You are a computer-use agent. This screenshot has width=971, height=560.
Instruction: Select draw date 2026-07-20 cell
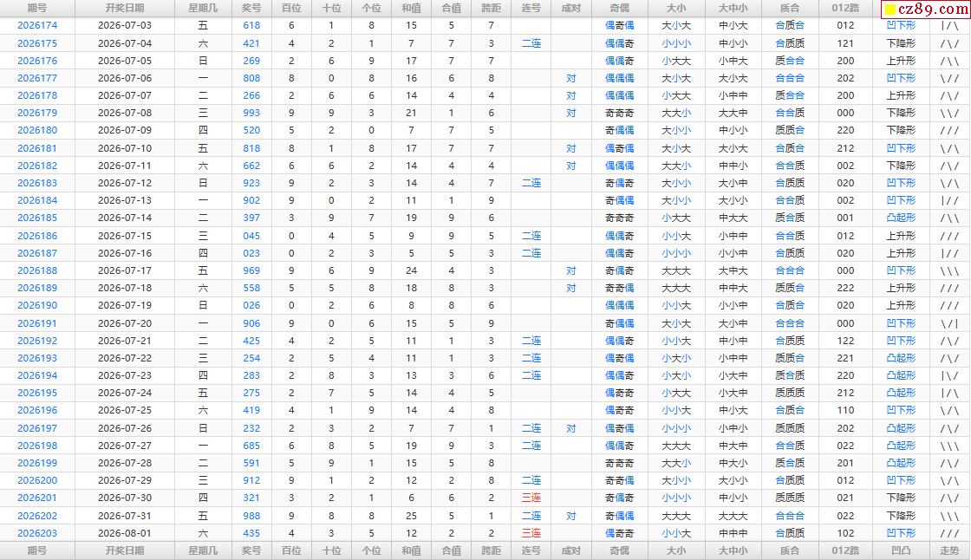[125, 323]
